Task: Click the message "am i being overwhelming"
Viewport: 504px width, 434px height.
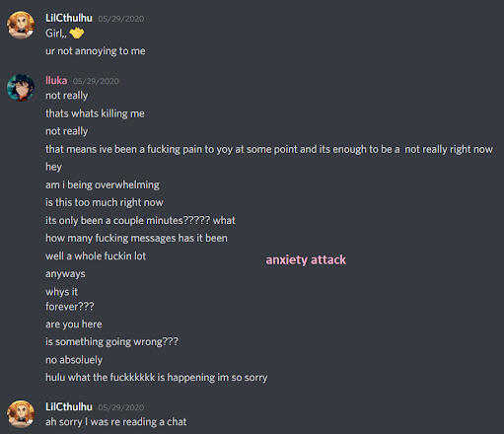Action: point(103,184)
